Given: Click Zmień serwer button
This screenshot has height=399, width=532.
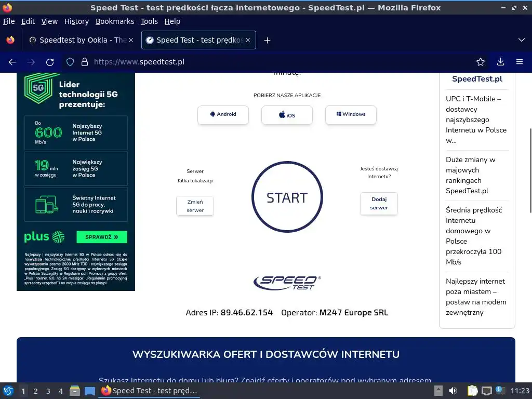Looking at the screenshot, I should point(195,206).
